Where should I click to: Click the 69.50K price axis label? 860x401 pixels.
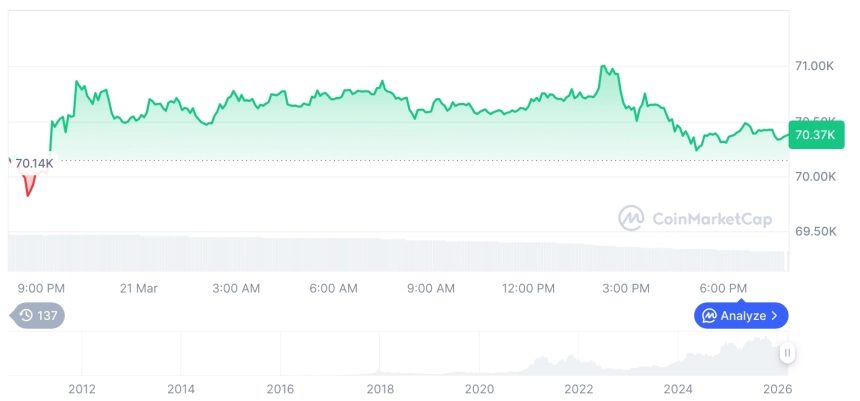814,232
